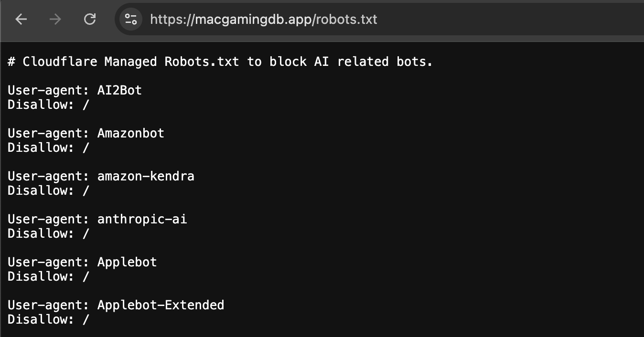Image resolution: width=644 pixels, height=337 pixels.
Task: Click the anthropic-ai user-agent entry
Action: pyautogui.click(x=97, y=219)
